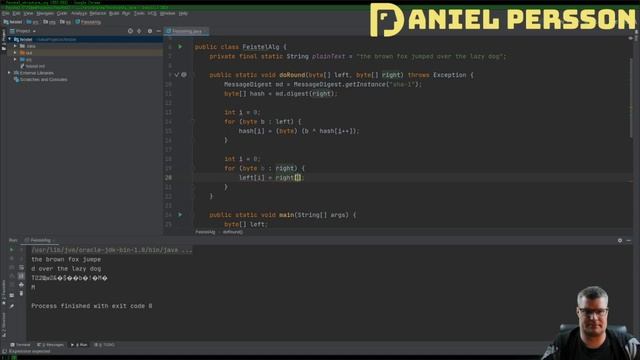Expand the .idea folder
640x360 pixels.
(x=16, y=46)
